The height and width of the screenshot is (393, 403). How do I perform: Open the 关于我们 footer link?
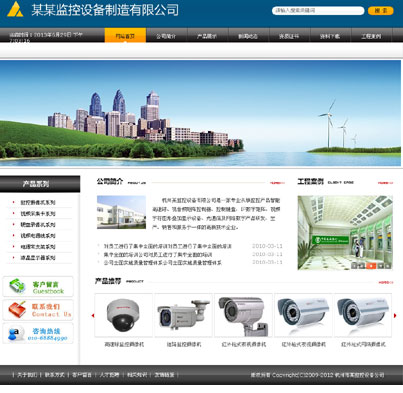[27, 375]
